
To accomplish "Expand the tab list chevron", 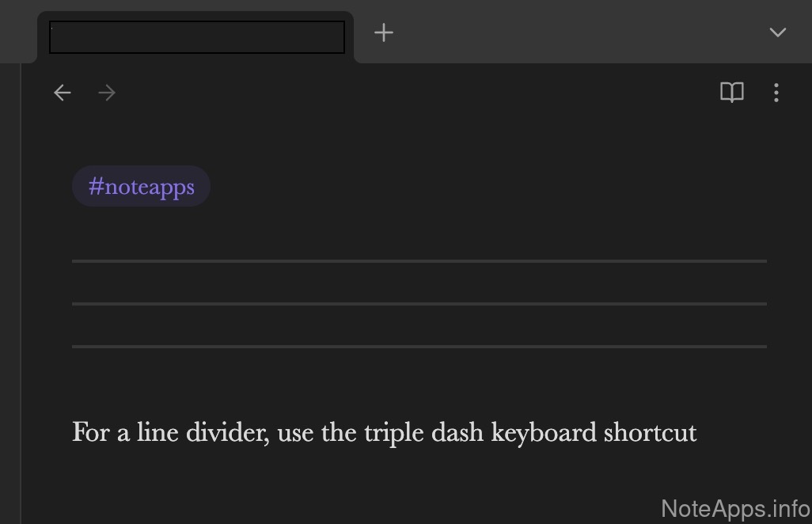I will (777, 32).
